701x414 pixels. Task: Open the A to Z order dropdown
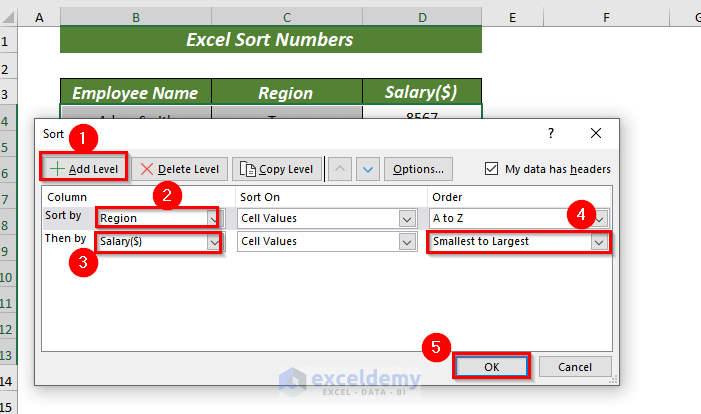tap(600, 219)
